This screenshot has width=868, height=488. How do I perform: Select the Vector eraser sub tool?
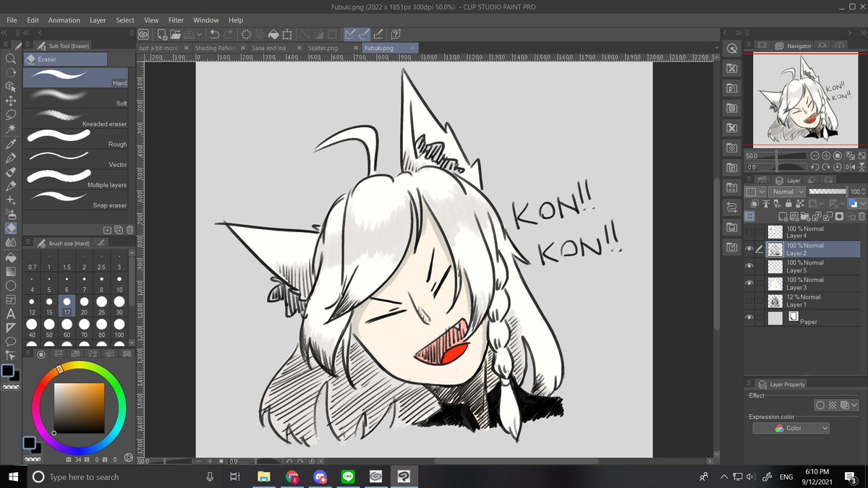pos(75,158)
